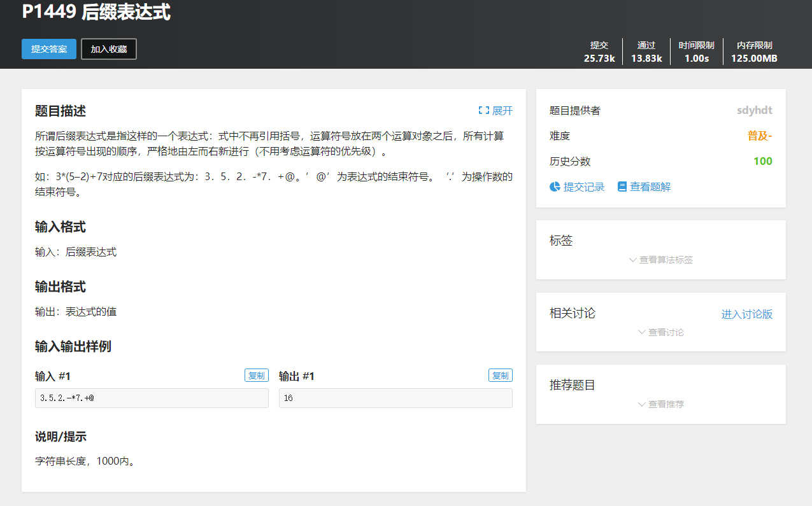Viewport: 812px width, 506px height.
Task: Click the text 输出：表达式的值
Action: pyautogui.click(x=76, y=312)
